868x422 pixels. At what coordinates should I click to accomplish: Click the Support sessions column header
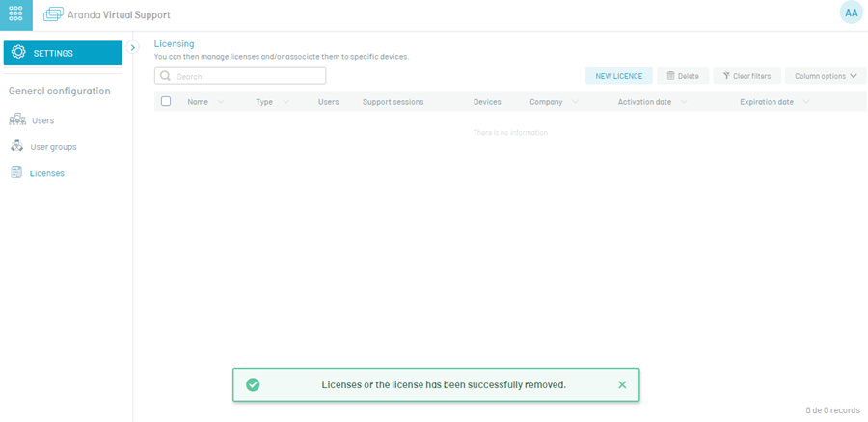click(393, 102)
